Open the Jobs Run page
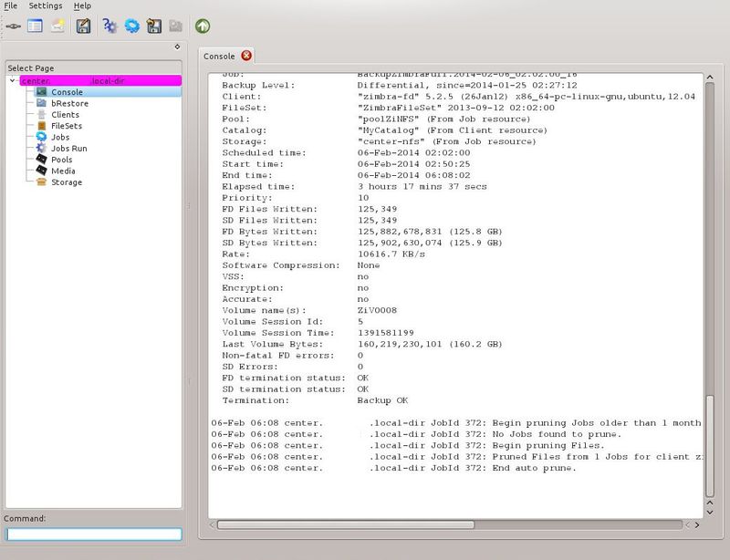 pos(68,148)
